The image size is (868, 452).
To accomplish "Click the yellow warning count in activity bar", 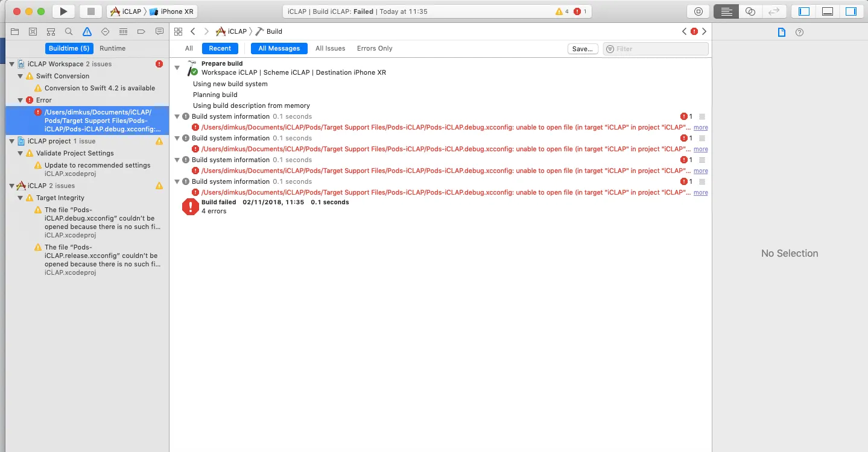I will 562,11.
